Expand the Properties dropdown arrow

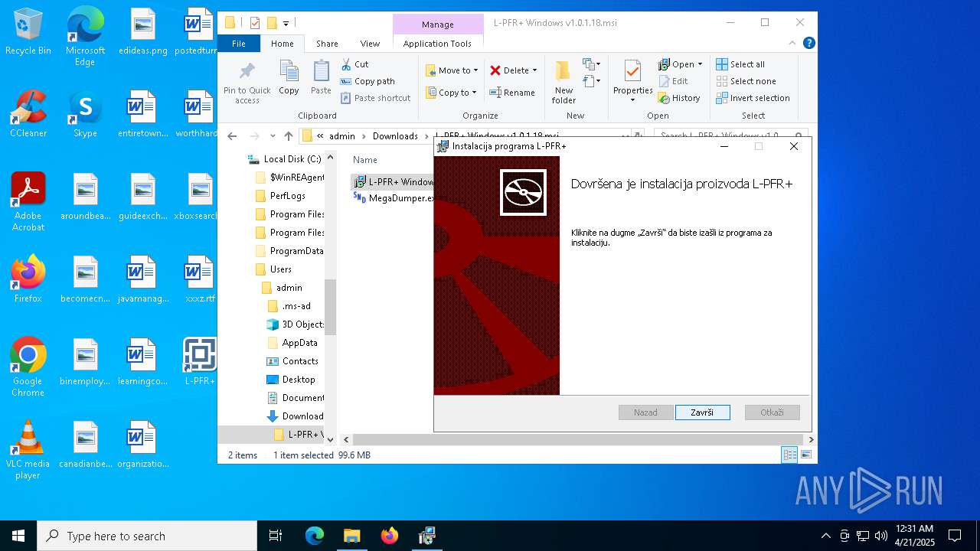(x=632, y=99)
